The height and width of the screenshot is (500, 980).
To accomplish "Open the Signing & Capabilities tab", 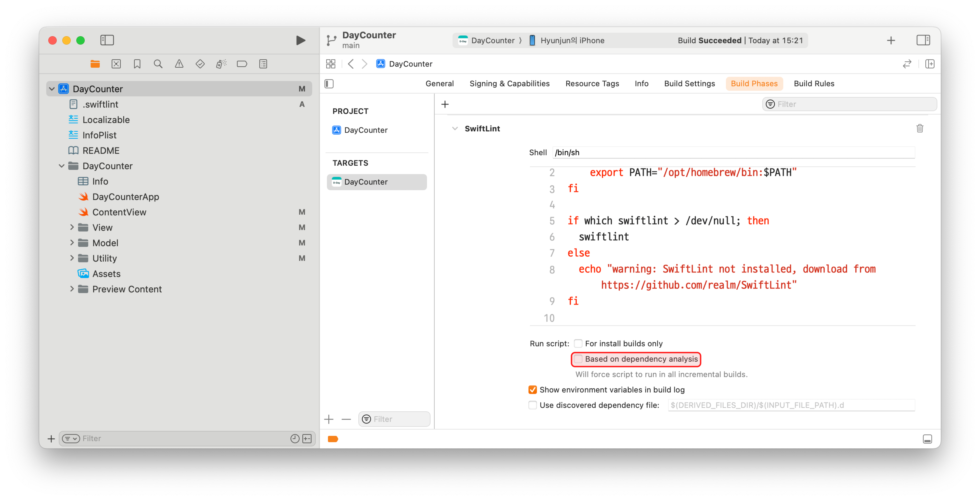I will tap(509, 84).
